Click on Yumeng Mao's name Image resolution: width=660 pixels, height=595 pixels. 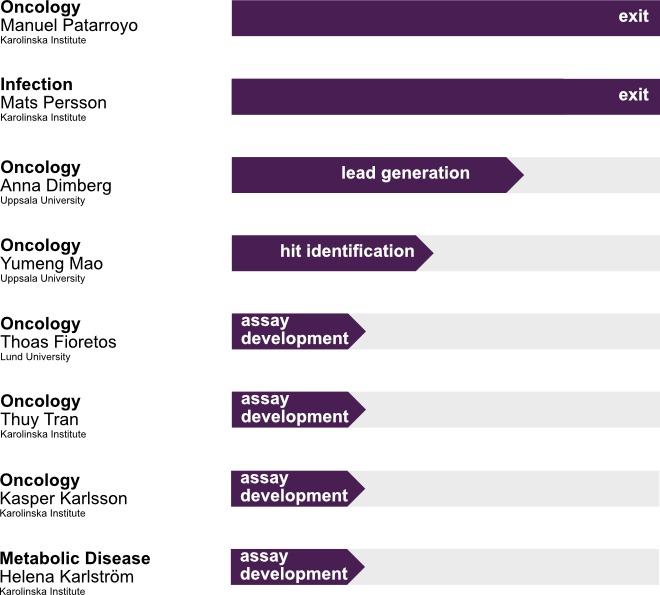coord(52,264)
